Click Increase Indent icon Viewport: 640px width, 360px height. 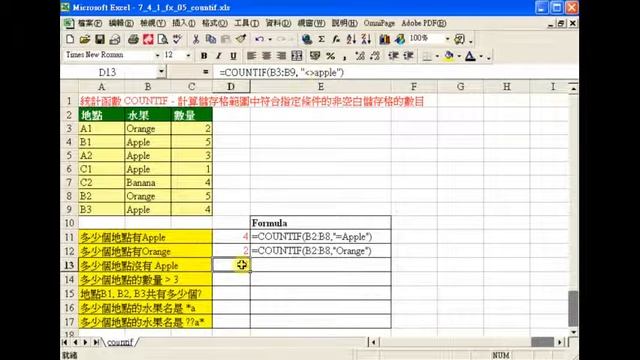tap(408, 56)
